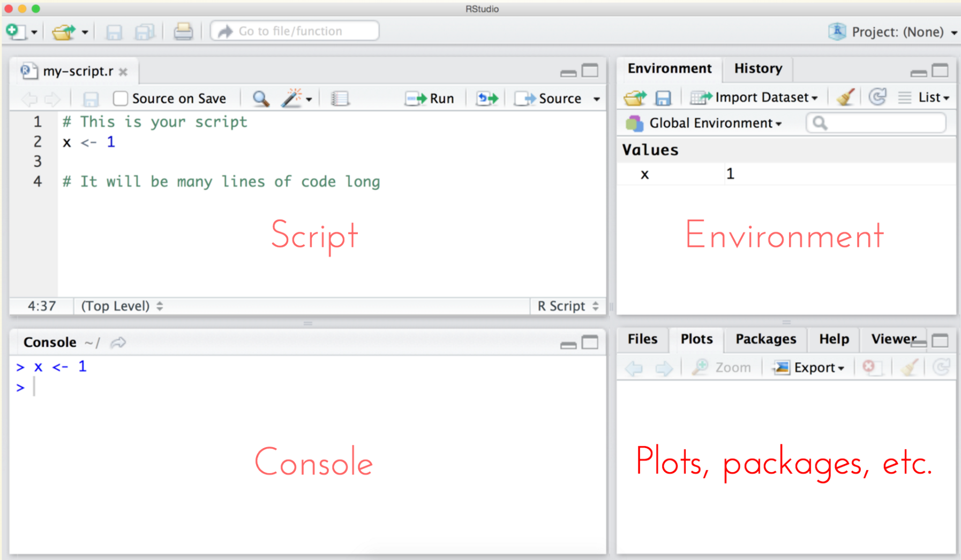The image size is (961, 560).
Task: Click the Open File folder icon
Action: click(64, 32)
